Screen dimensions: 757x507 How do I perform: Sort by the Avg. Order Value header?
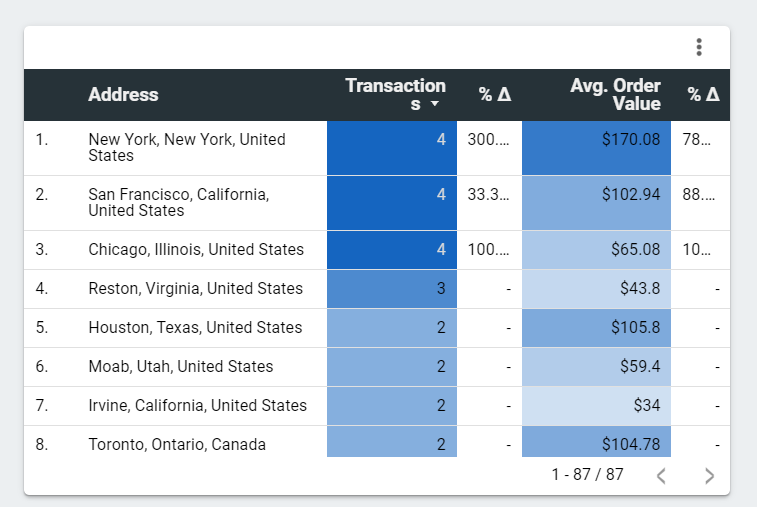615,95
